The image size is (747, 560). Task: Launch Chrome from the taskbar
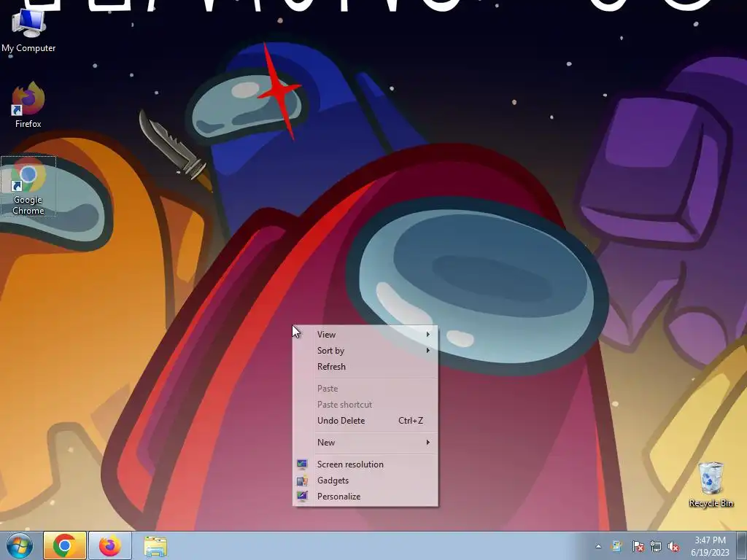65,545
